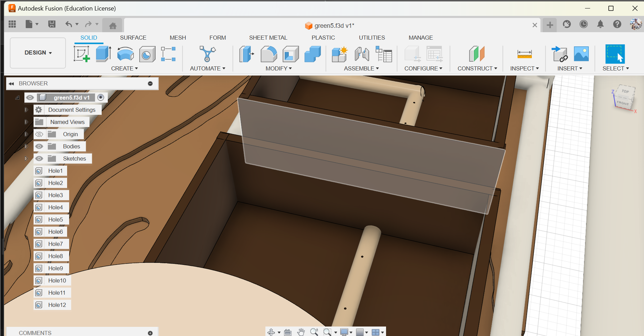This screenshot has height=336, width=644.
Task: Select the Press Pull tool
Action: 247,54
